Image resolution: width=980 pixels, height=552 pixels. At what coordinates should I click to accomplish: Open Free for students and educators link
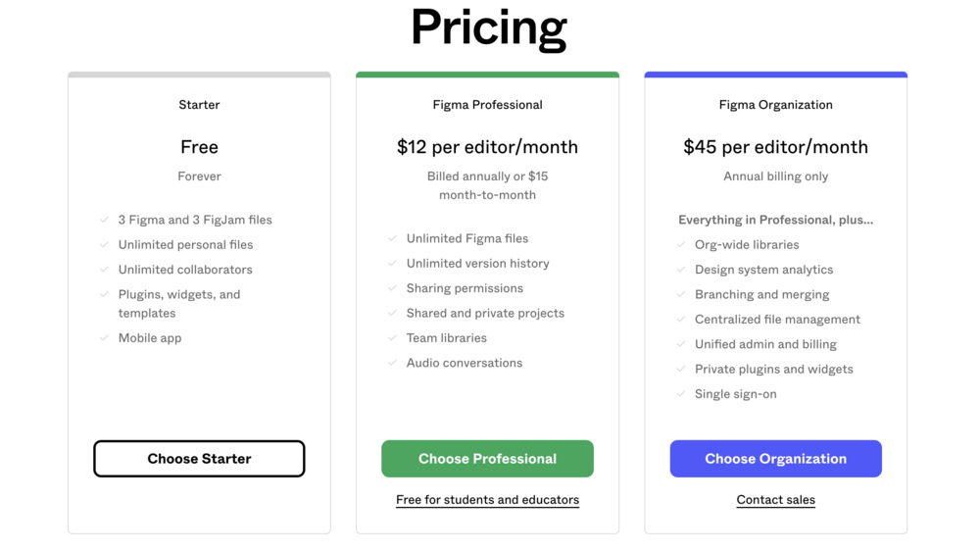487,499
